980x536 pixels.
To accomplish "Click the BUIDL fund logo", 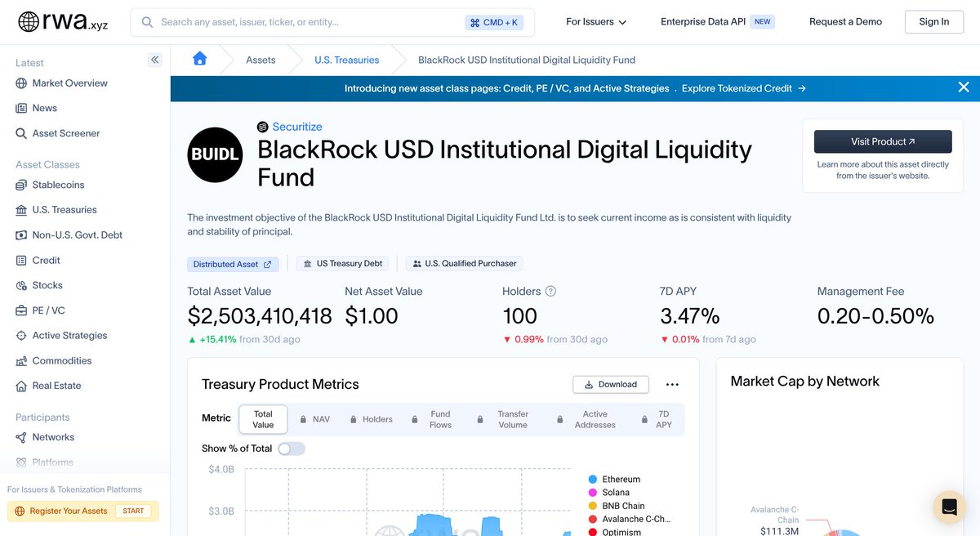I will [216, 154].
